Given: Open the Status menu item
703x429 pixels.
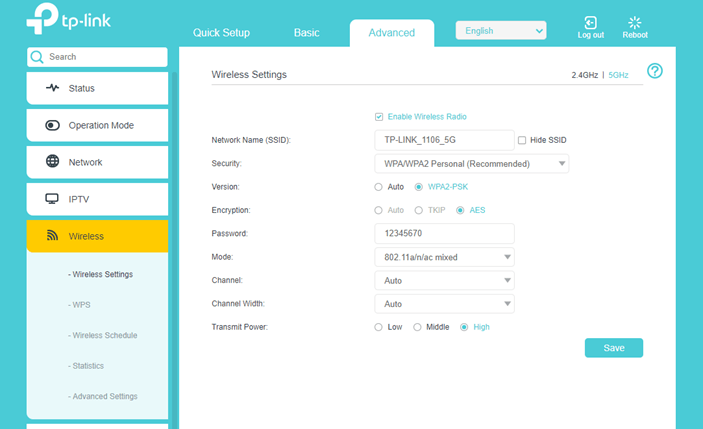Looking at the screenshot, I should click(x=97, y=88).
